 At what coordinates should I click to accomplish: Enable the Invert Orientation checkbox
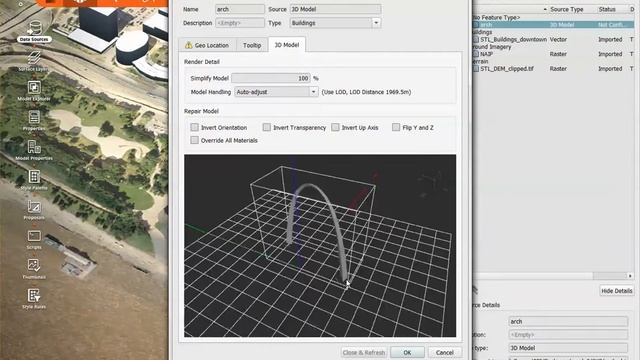point(195,127)
